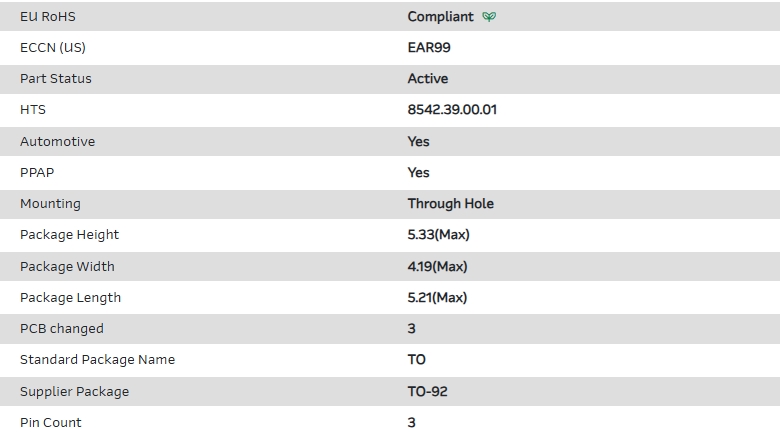The height and width of the screenshot is (432, 780).
Task: Click the Compliant value for EU RoHS
Action: pyautogui.click(x=440, y=17)
